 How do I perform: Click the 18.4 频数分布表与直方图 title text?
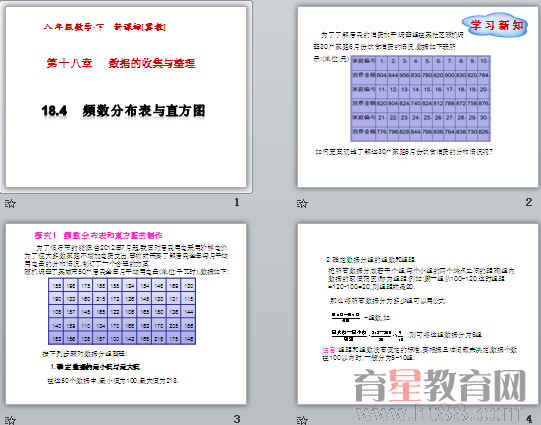tap(123, 111)
